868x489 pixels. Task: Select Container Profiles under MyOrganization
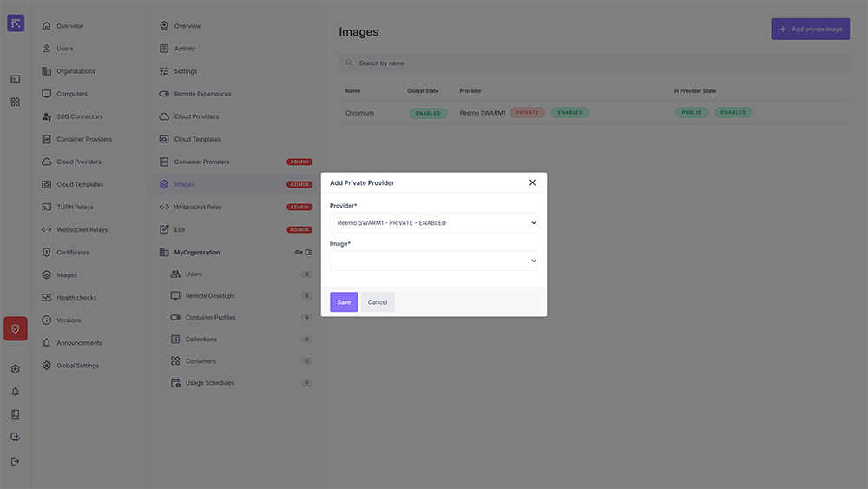(210, 318)
